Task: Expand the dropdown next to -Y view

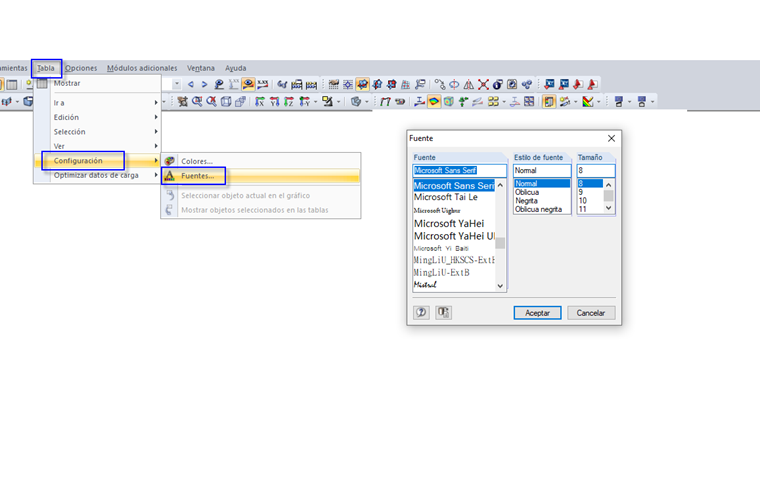Action: tap(316, 102)
